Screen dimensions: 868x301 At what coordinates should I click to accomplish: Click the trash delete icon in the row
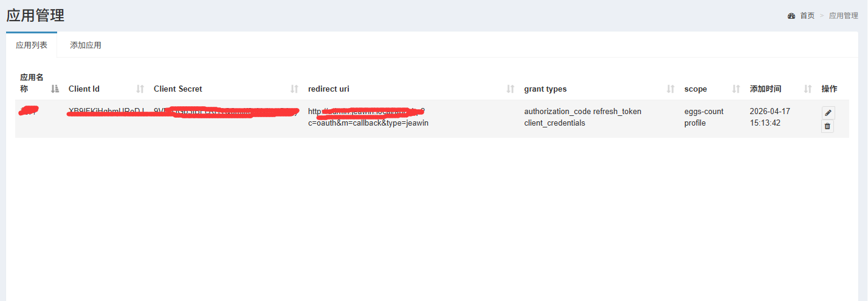pyautogui.click(x=827, y=126)
